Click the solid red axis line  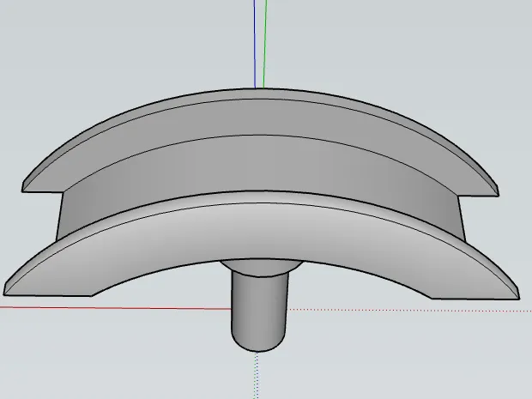(115, 308)
